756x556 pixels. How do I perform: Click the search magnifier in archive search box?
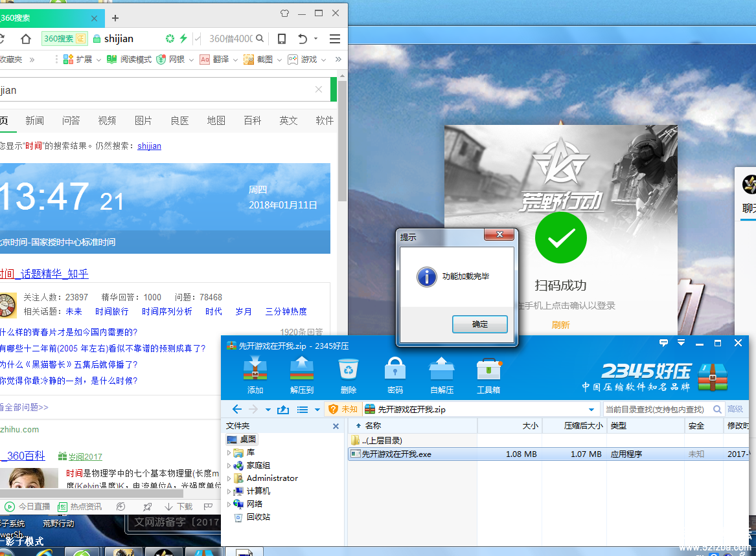(x=717, y=409)
